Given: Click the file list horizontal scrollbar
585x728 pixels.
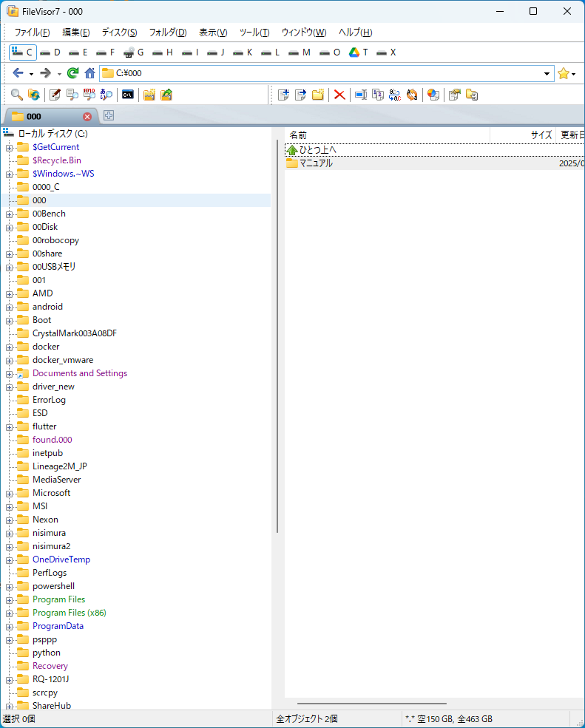Looking at the screenshot, I should [372, 704].
